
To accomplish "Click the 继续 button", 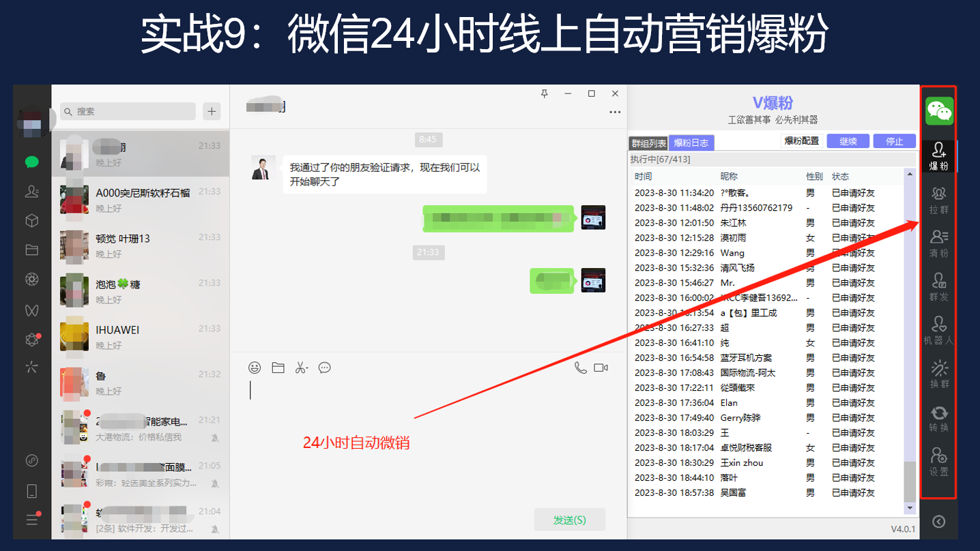I will click(x=848, y=141).
